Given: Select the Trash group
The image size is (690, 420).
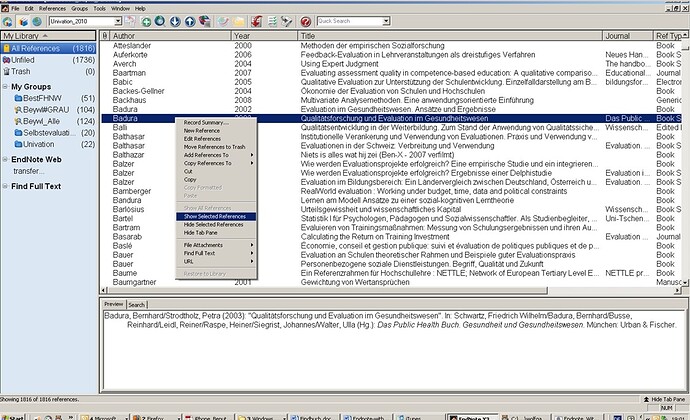Looking at the screenshot, I should (x=48, y=71).
